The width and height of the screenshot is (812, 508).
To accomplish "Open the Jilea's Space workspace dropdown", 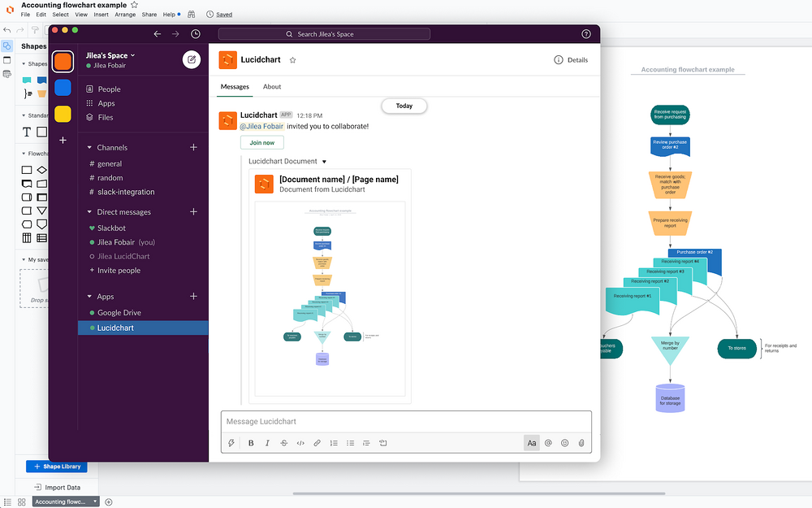I will tap(110, 55).
